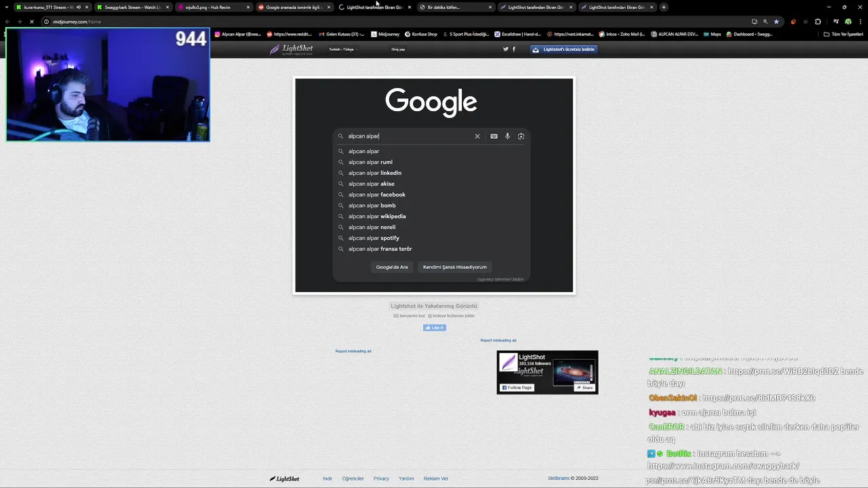Open the reddit bookmark
The height and width of the screenshot is (488, 868).
tap(290, 34)
